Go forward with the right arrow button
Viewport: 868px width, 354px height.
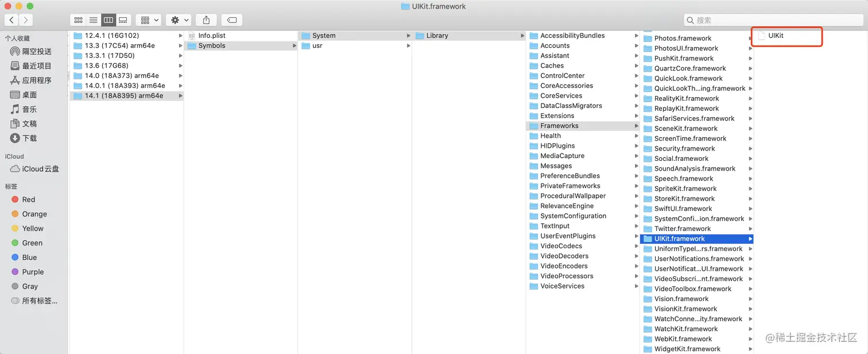point(25,20)
